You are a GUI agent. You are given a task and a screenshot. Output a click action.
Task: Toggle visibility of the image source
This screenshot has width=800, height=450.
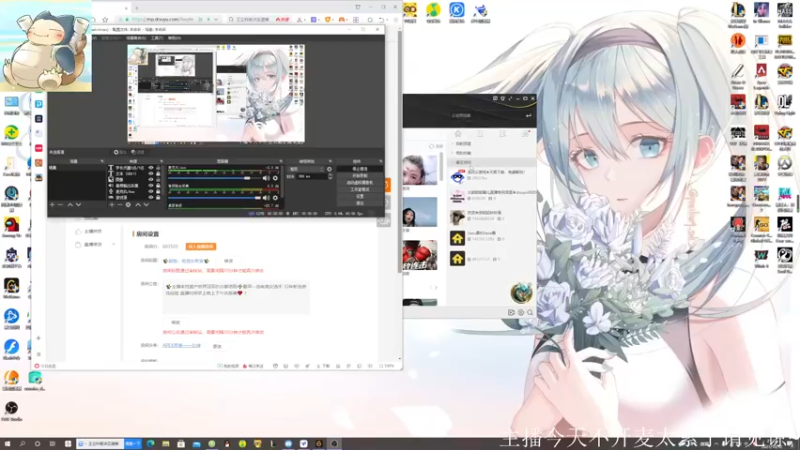(151, 180)
